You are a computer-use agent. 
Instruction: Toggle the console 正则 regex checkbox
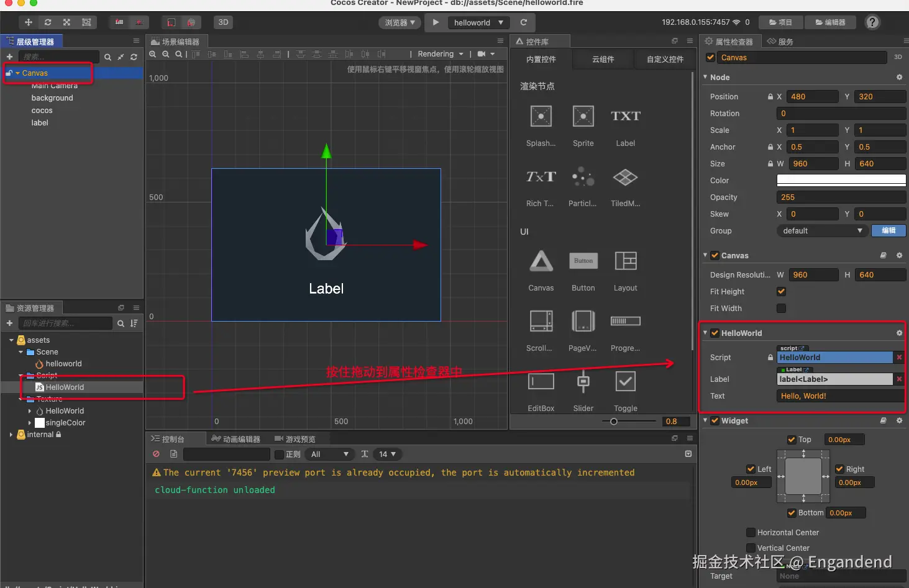(280, 455)
